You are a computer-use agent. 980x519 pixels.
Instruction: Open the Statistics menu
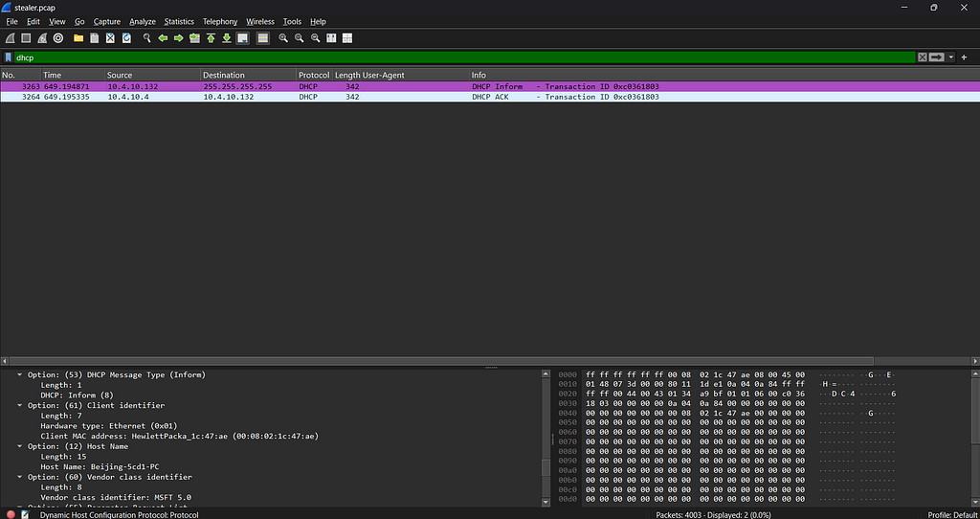pyautogui.click(x=179, y=22)
